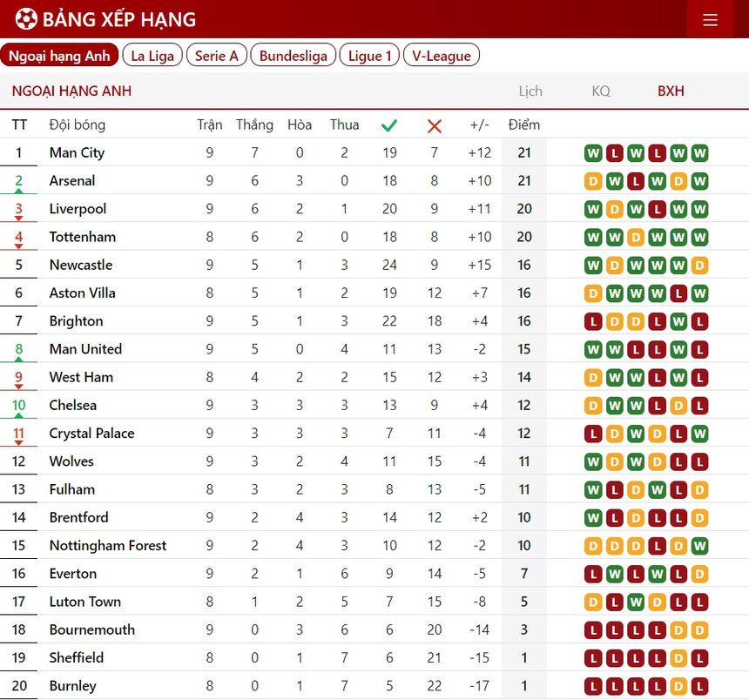The width and height of the screenshot is (749, 700).
Task: Select the Ligue 1 tab
Action: pyautogui.click(x=369, y=56)
